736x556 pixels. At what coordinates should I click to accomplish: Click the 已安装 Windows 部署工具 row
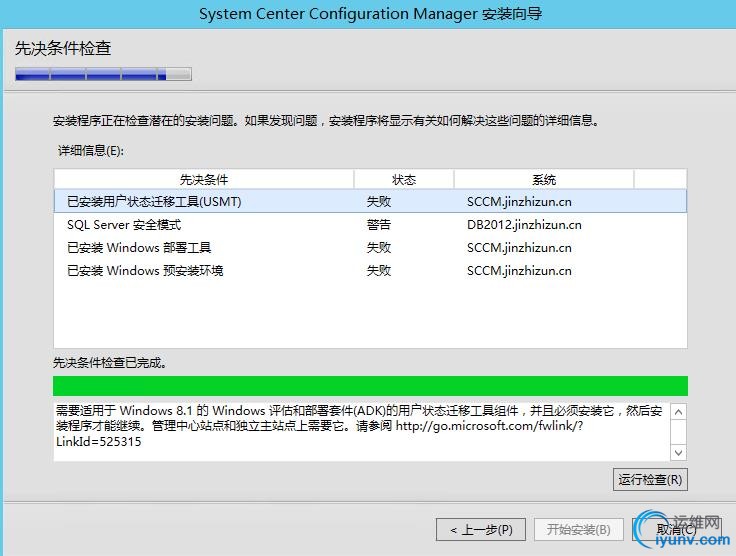139,247
